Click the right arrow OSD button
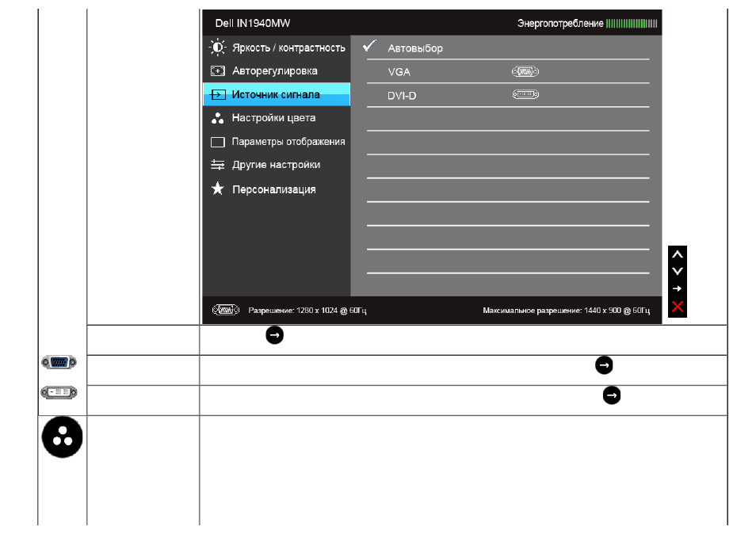This screenshot has height=534, width=756. tap(678, 288)
